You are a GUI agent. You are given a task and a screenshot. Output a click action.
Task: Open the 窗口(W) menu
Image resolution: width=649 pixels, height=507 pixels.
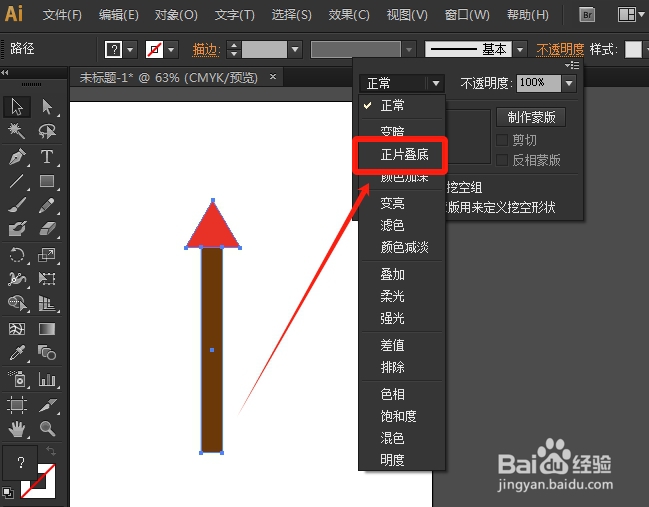(x=467, y=15)
